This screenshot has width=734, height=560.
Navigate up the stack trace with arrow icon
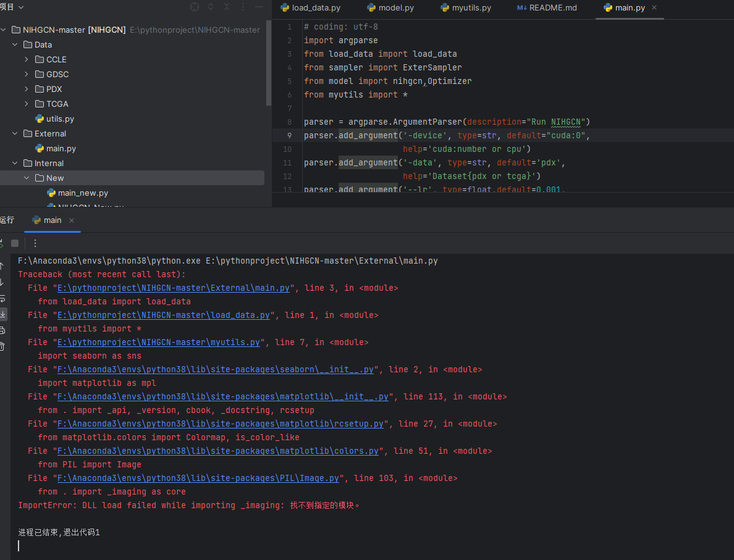point(4,267)
